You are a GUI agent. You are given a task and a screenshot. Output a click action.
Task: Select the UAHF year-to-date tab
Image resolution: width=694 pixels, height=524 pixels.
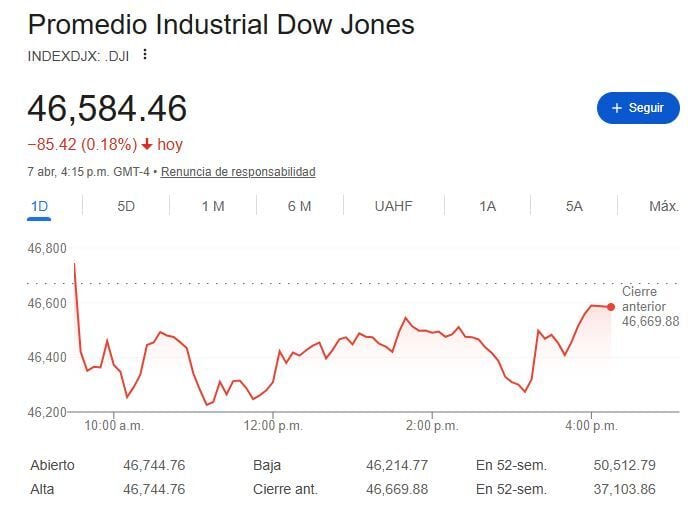tap(393, 206)
